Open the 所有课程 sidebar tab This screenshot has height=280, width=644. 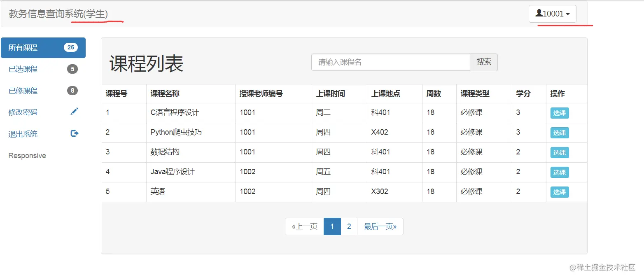[43, 48]
